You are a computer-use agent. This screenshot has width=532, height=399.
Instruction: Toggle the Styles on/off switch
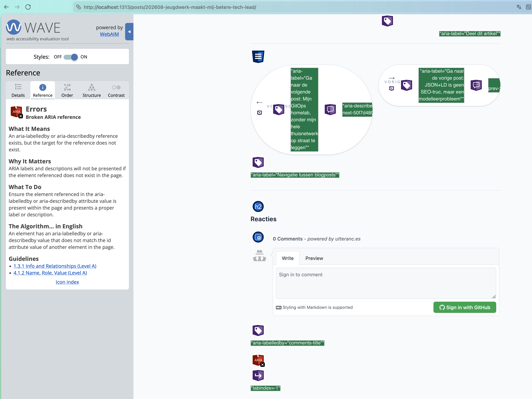click(71, 57)
